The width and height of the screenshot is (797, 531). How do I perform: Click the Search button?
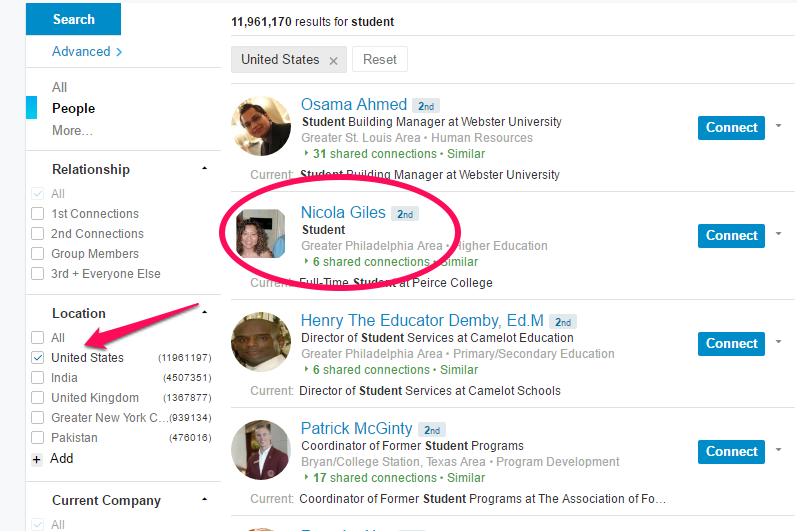[74, 19]
